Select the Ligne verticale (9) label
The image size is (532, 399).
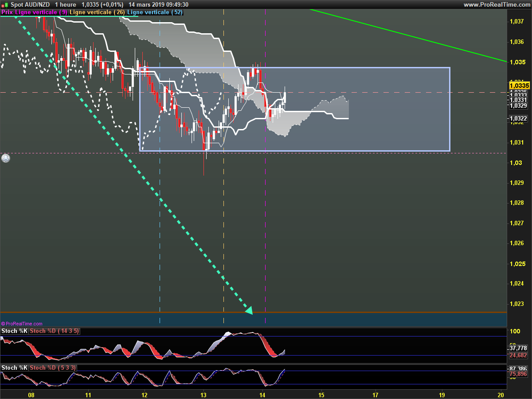[41, 12]
